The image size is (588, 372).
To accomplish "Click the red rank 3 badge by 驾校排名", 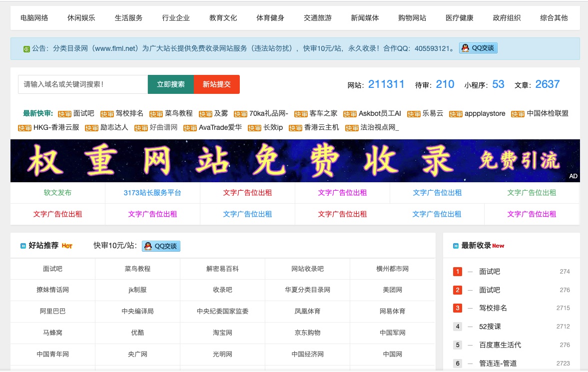I will (x=458, y=308).
